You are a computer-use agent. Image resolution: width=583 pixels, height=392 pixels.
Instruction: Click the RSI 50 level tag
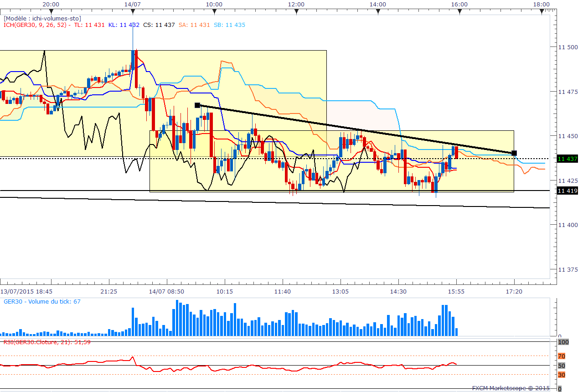coord(562,366)
